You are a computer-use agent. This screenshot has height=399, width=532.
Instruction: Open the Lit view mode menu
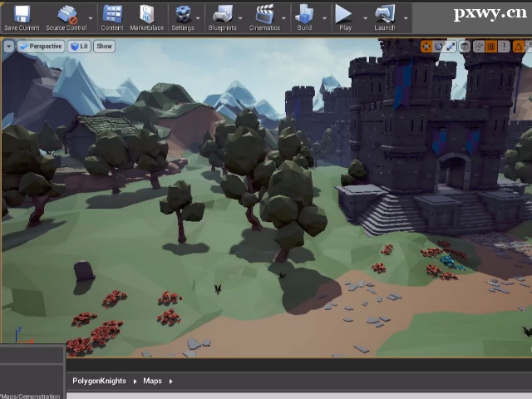coord(79,47)
